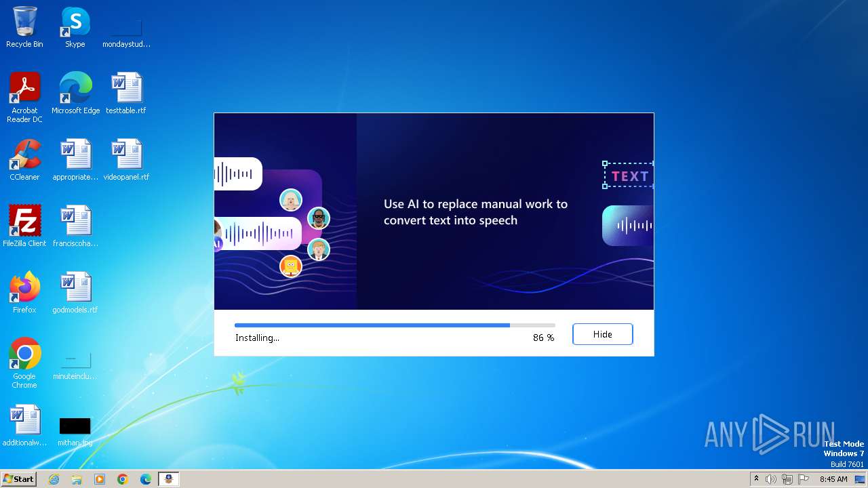The height and width of the screenshot is (488, 868).
Task: Select the TEXT box graphic in banner
Action: click(x=628, y=176)
